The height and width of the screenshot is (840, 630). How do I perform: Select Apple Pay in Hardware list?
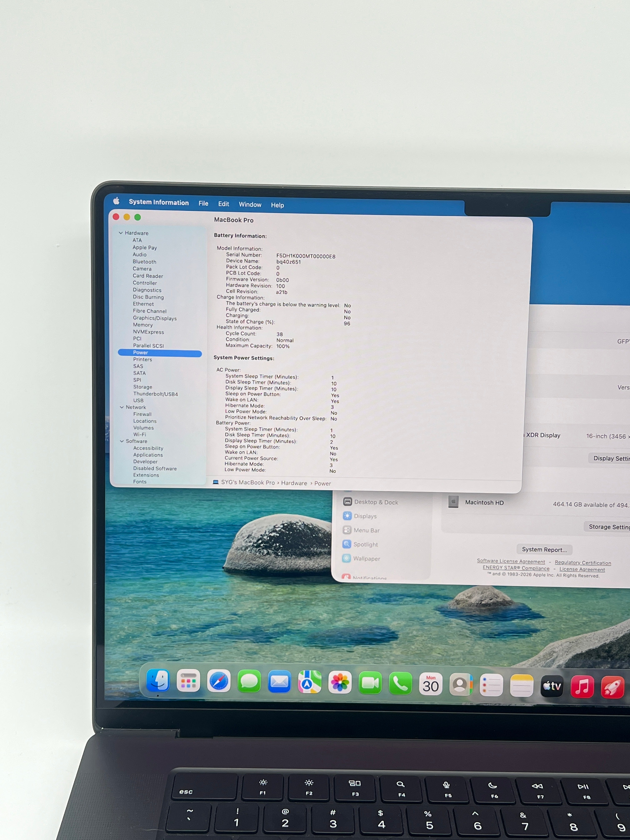(x=145, y=247)
